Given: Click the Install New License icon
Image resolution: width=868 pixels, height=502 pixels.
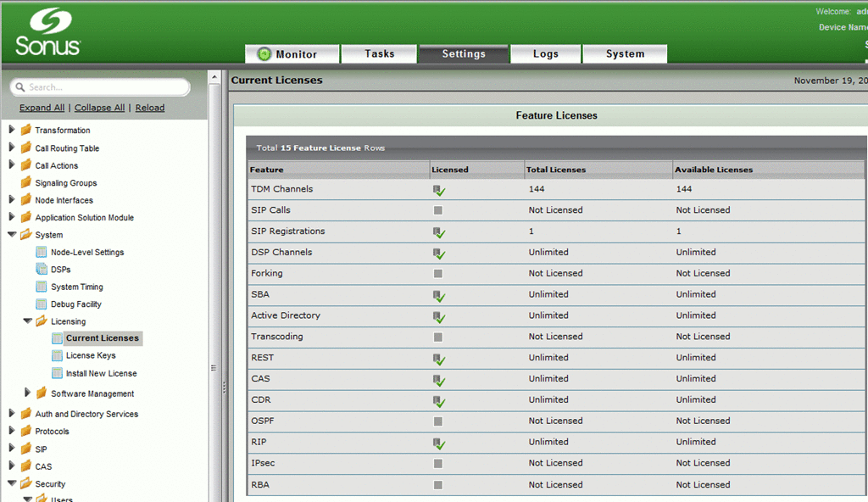Looking at the screenshot, I should point(57,373).
